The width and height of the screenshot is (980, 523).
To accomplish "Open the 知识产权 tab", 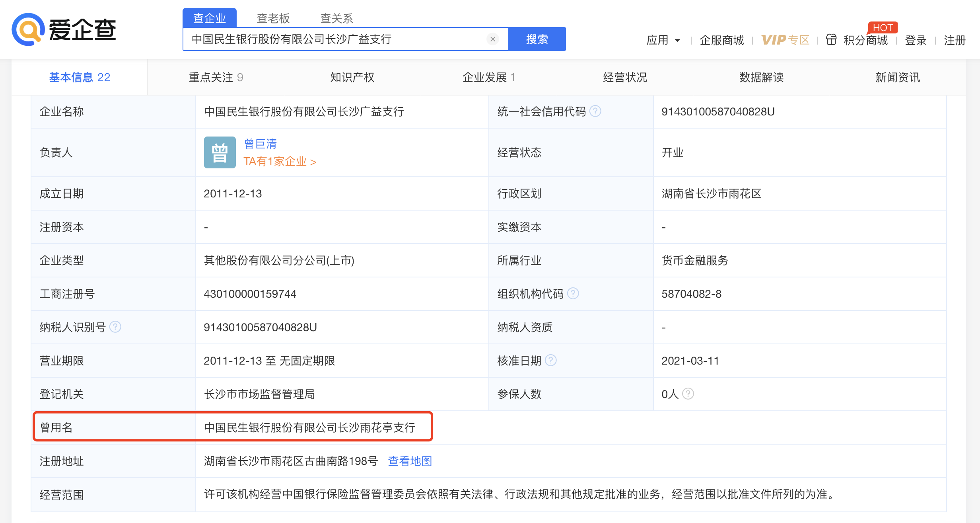I will tap(352, 77).
